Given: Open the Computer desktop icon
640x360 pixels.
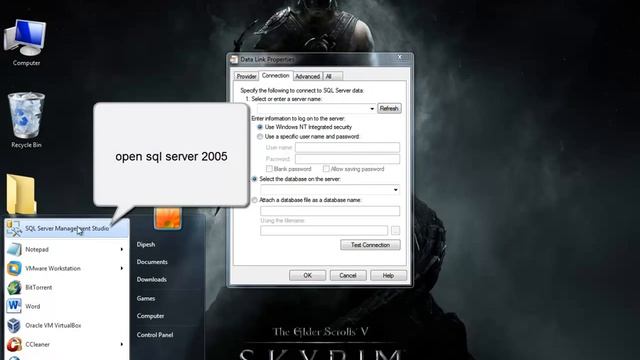Looking at the screenshot, I should pos(26,42).
